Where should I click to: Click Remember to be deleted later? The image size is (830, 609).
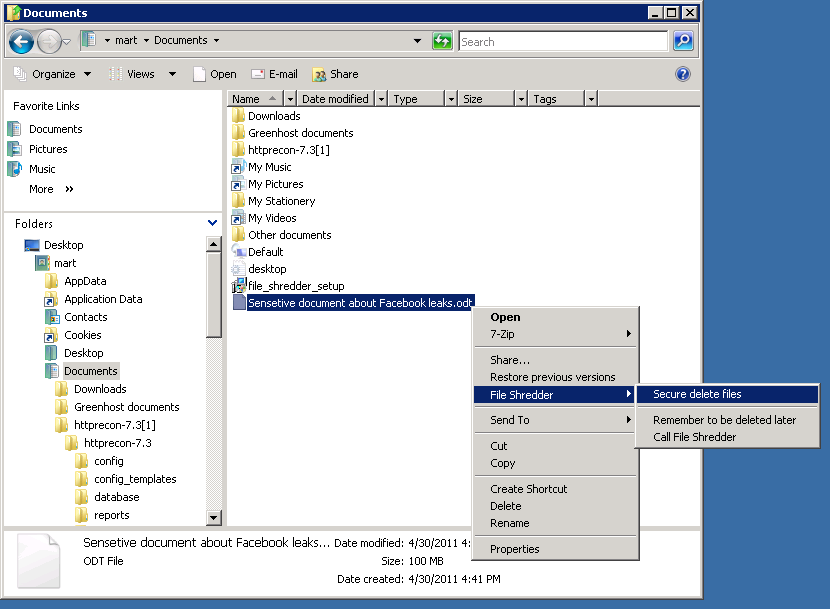click(724, 420)
